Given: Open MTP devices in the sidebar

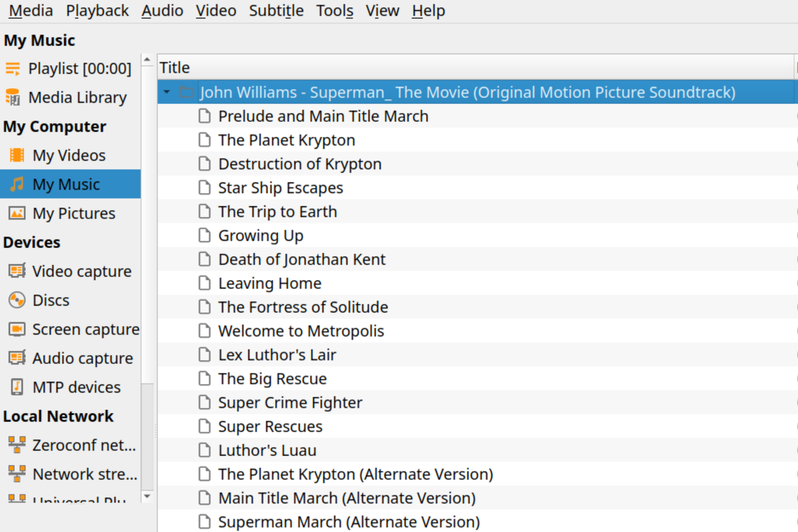Looking at the screenshot, I should click(17, 387).
